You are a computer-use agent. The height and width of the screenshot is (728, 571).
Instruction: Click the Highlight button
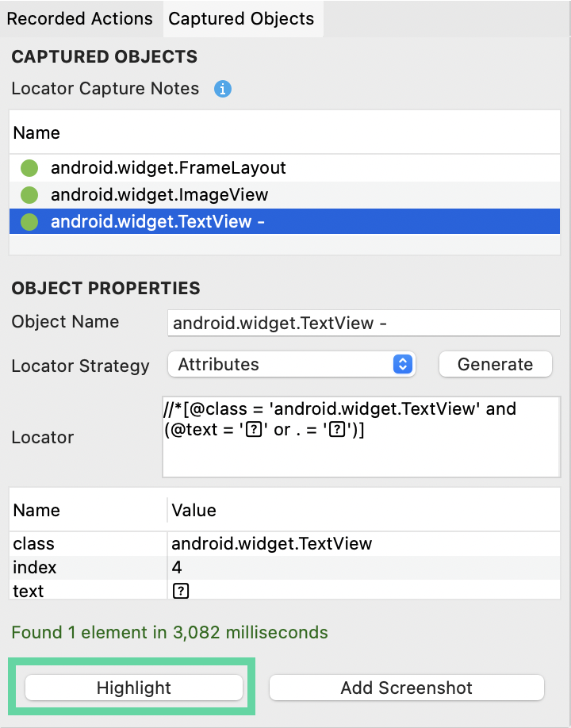[x=134, y=688]
